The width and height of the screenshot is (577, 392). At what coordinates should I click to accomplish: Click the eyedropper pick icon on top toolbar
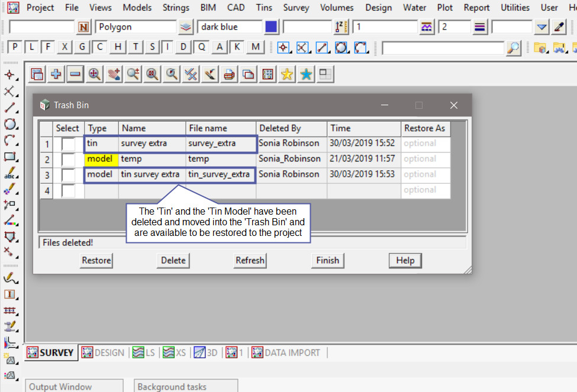(x=559, y=27)
